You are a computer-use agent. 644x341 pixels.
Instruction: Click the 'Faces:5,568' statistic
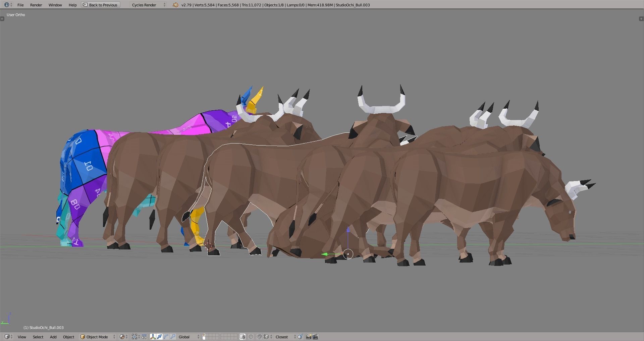(228, 5)
